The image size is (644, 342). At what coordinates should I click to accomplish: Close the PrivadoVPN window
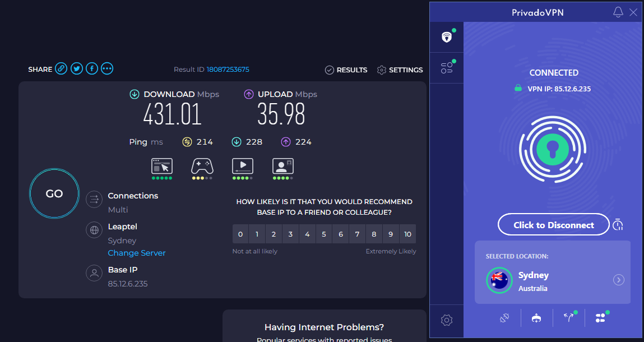tap(633, 12)
